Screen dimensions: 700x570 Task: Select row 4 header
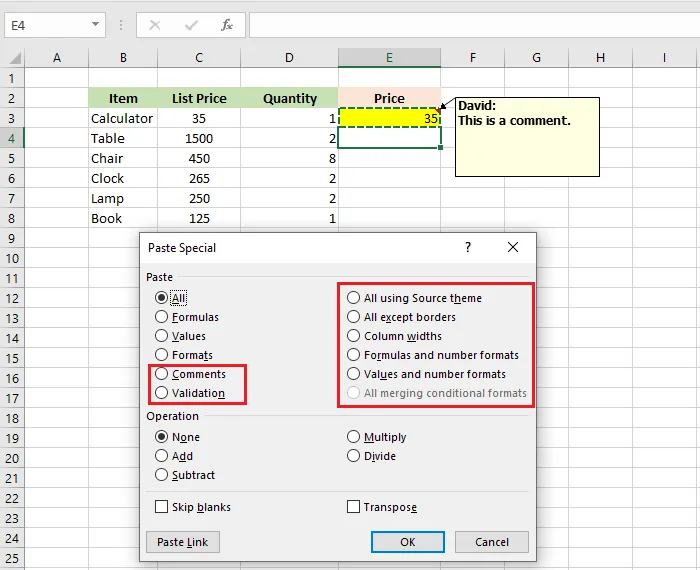click(x=12, y=138)
